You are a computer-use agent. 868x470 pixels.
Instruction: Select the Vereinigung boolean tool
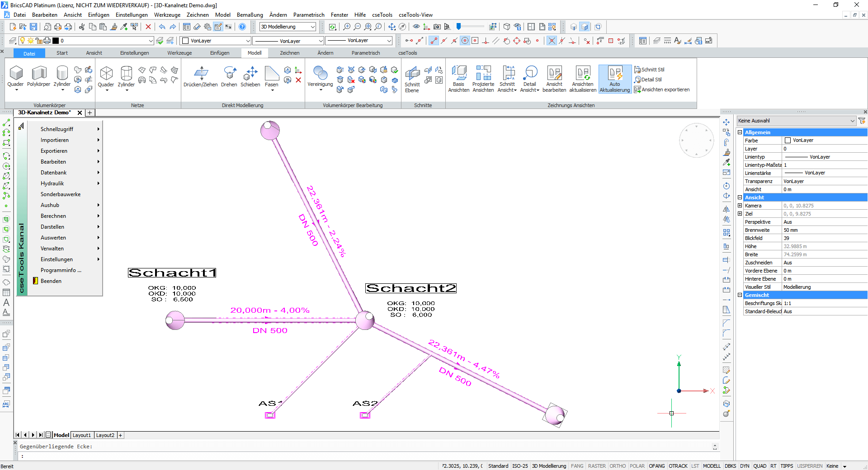coord(320,76)
